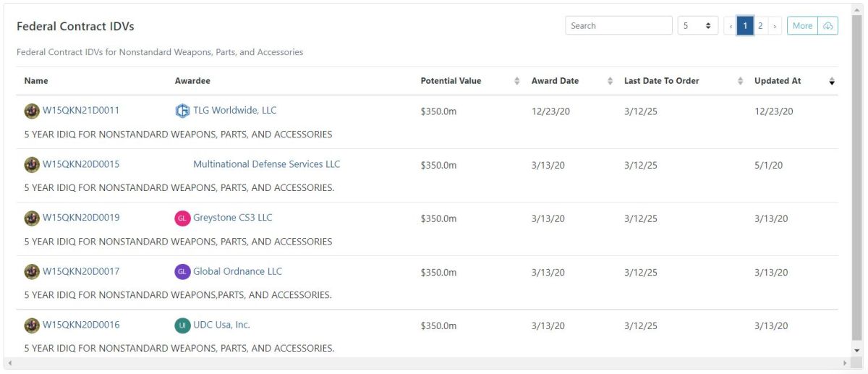Go to page 2 of results

point(760,26)
